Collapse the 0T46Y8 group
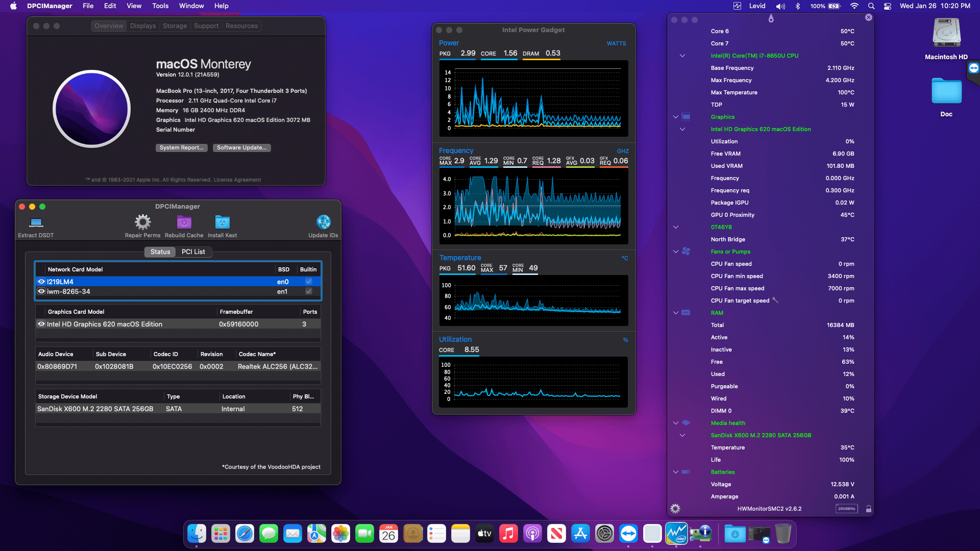 (676, 227)
